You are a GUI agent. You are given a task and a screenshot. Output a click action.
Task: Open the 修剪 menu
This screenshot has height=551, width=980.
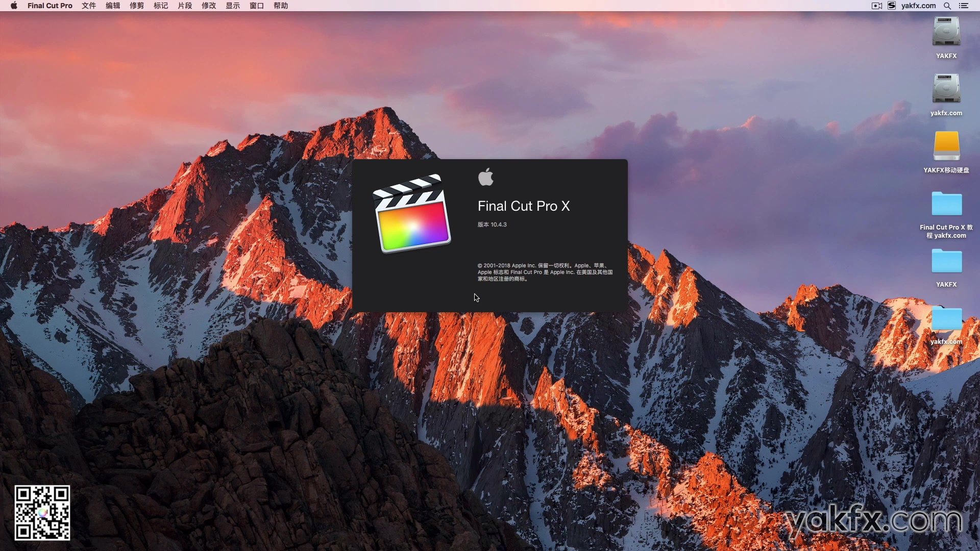[137, 6]
